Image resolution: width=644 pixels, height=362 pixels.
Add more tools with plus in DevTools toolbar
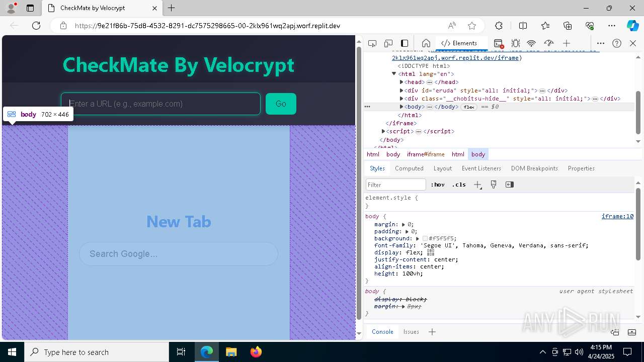point(567,43)
